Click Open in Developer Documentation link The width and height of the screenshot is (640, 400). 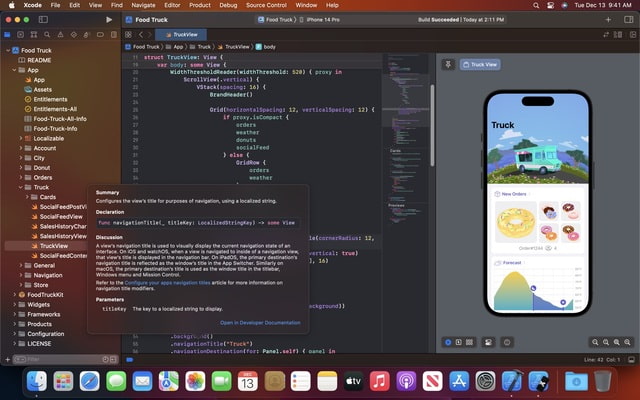pos(259,322)
